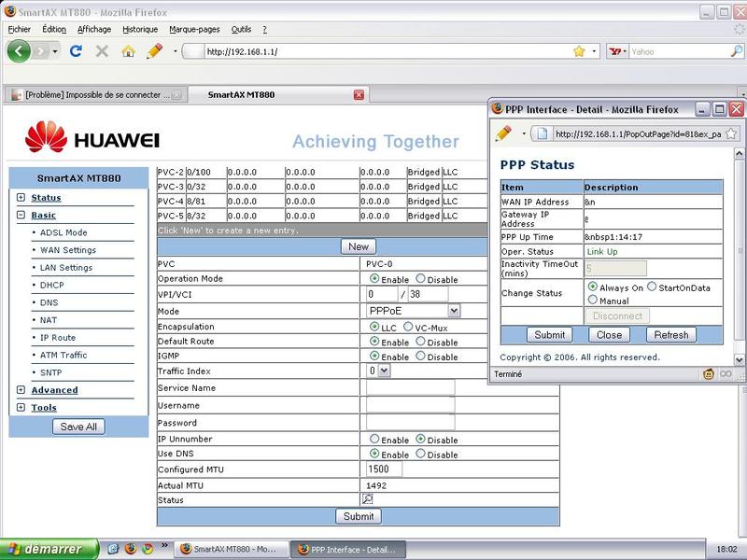Image resolution: width=747 pixels, height=560 pixels.
Task: Switch to PPP Interface taskbar button
Action: tap(348, 549)
